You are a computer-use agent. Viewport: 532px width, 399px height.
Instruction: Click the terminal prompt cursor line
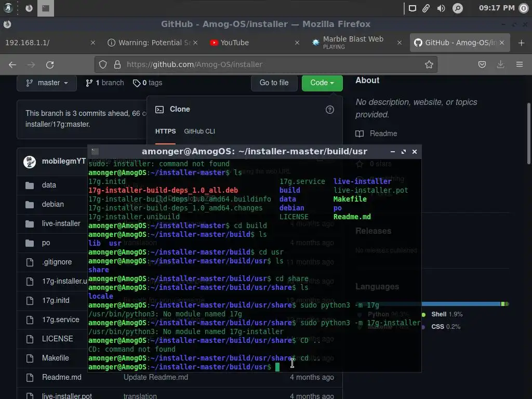(x=255, y=367)
